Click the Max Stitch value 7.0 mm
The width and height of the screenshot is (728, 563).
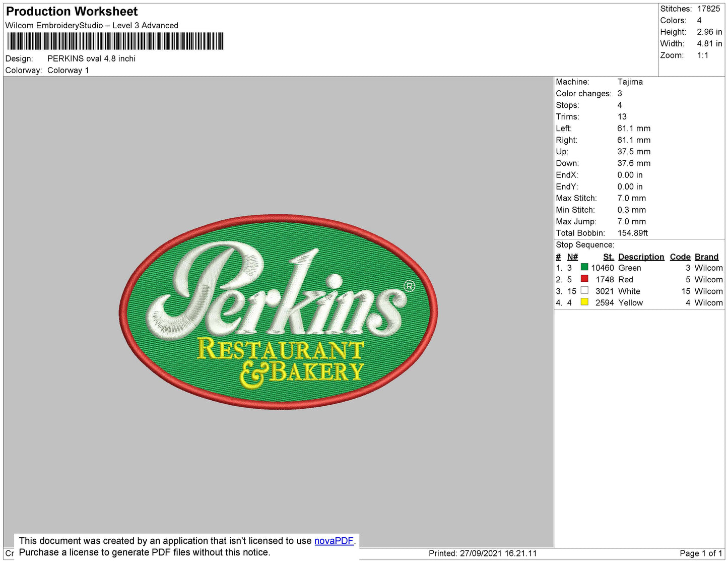[632, 198]
